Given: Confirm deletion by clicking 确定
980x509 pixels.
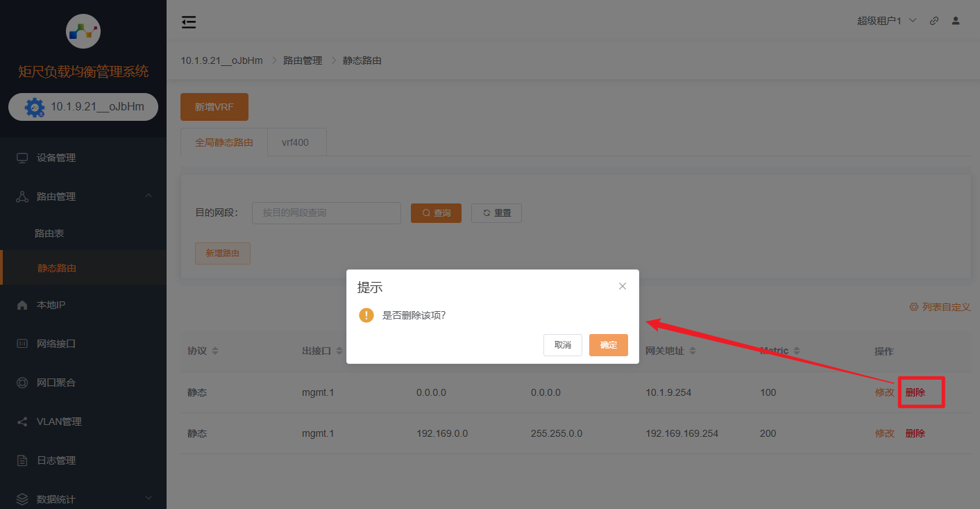Looking at the screenshot, I should click(x=608, y=345).
